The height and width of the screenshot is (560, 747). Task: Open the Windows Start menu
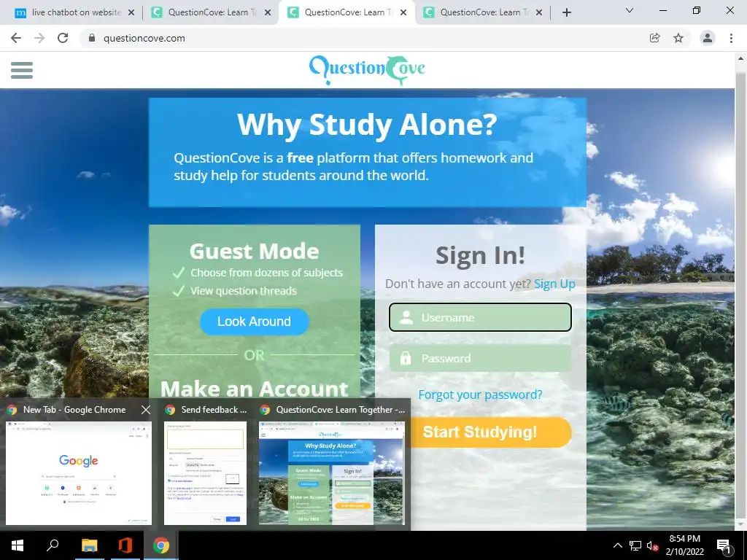pyautogui.click(x=18, y=545)
